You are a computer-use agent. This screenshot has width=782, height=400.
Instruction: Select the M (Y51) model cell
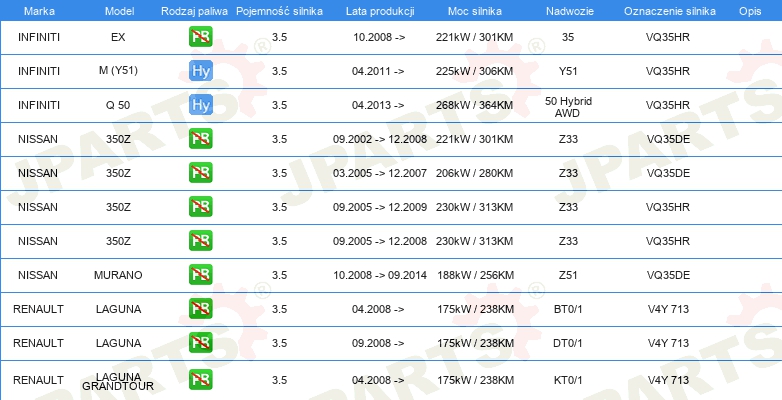point(118,70)
